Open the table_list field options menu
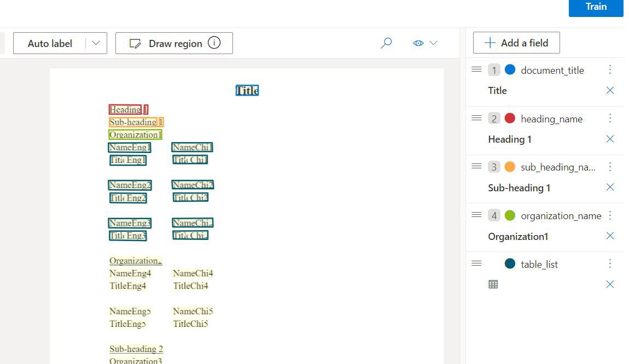 (610, 263)
